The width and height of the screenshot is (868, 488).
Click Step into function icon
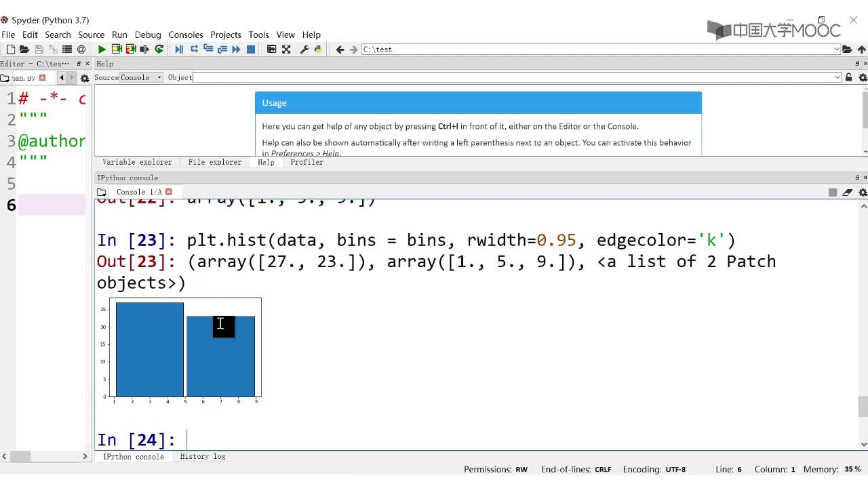coord(208,49)
